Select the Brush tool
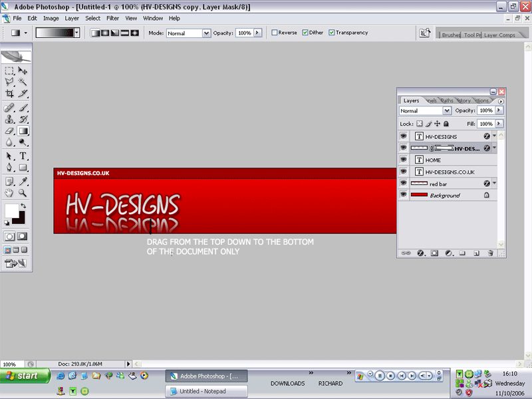 [23, 108]
